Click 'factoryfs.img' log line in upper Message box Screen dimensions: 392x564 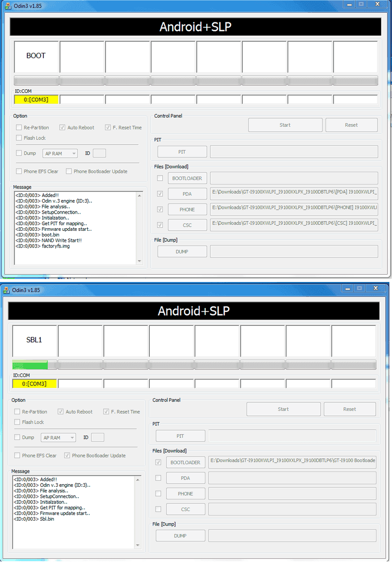(42, 246)
